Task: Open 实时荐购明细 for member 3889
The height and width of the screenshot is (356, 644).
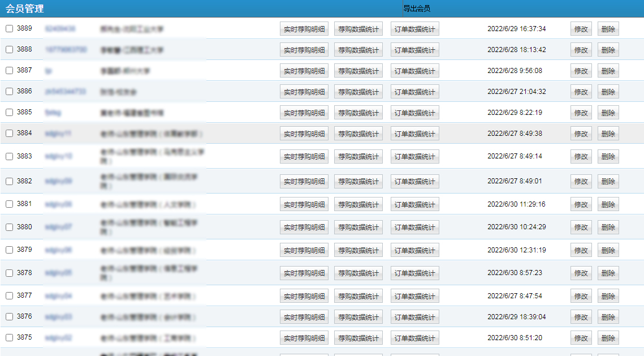Action: click(x=304, y=29)
